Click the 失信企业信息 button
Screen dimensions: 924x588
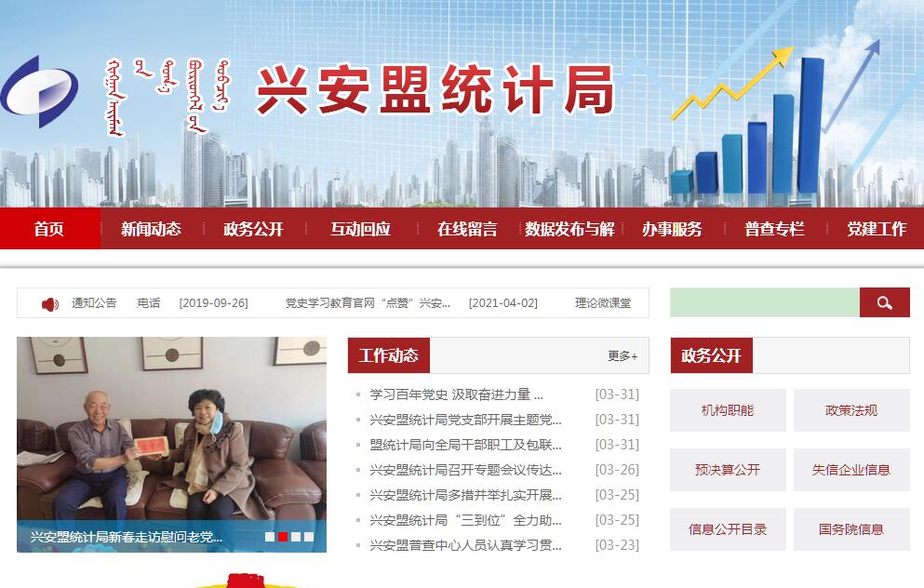coord(851,470)
